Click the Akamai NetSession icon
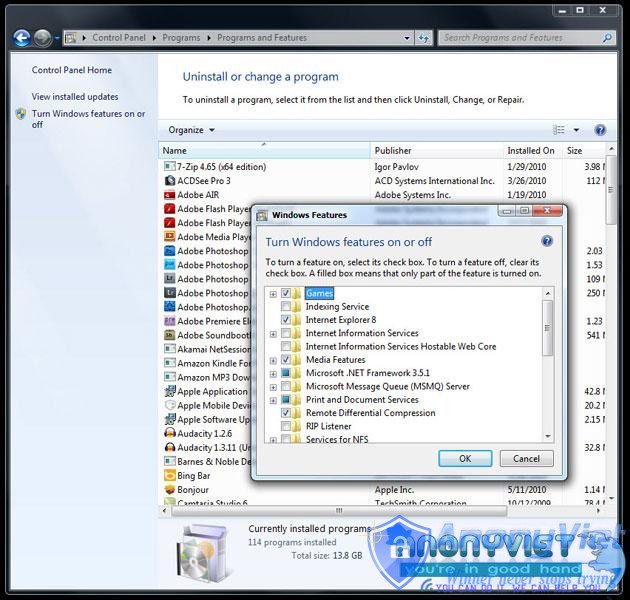This screenshot has height=600, width=630. tap(170, 349)
